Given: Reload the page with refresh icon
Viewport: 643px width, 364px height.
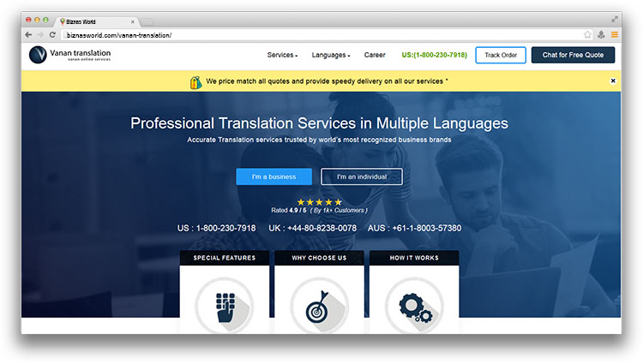Looking at the screenshot, I should 52,35.
